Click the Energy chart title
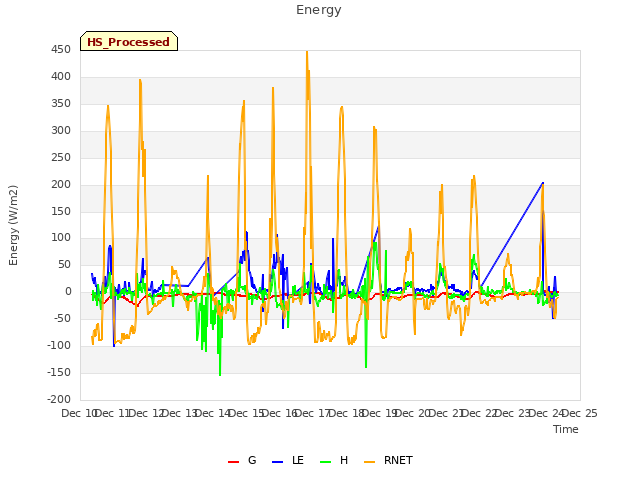 click(x=319, y=10)
